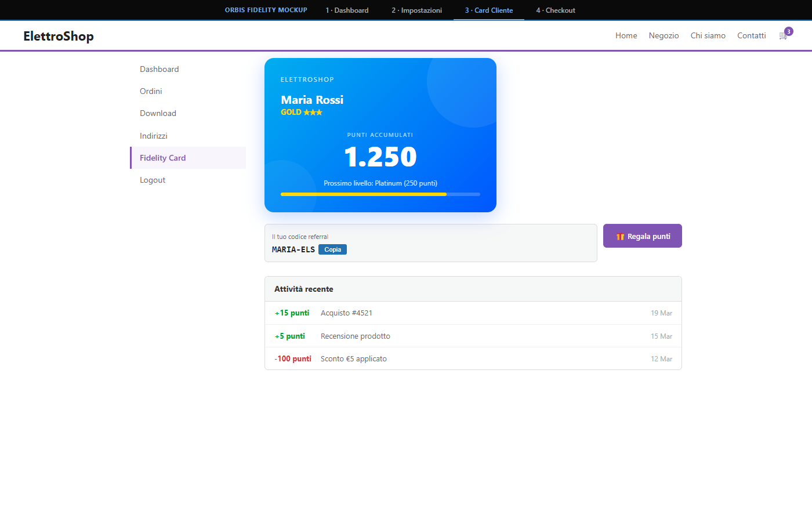Switch to the 2 · Impostazioni tab

click(x=416, y=10)
